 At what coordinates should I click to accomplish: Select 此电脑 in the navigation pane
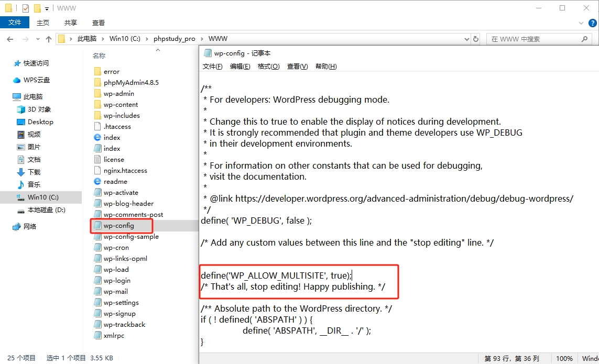pos(33,97)
